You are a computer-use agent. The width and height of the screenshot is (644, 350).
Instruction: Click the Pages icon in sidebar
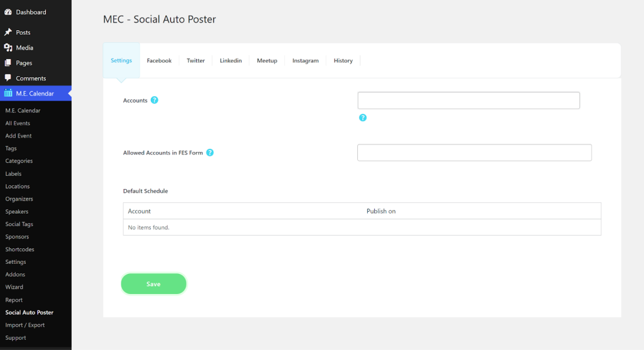pos(8,63)
